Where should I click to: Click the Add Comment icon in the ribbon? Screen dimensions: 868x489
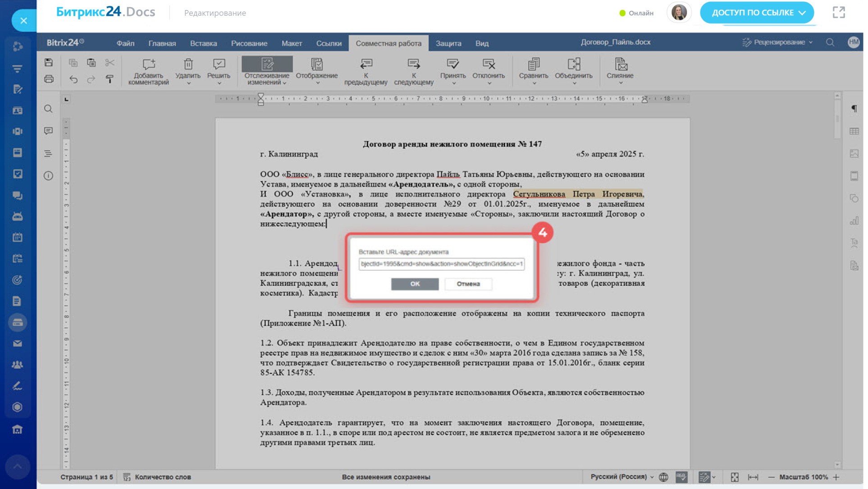[148, 64]
